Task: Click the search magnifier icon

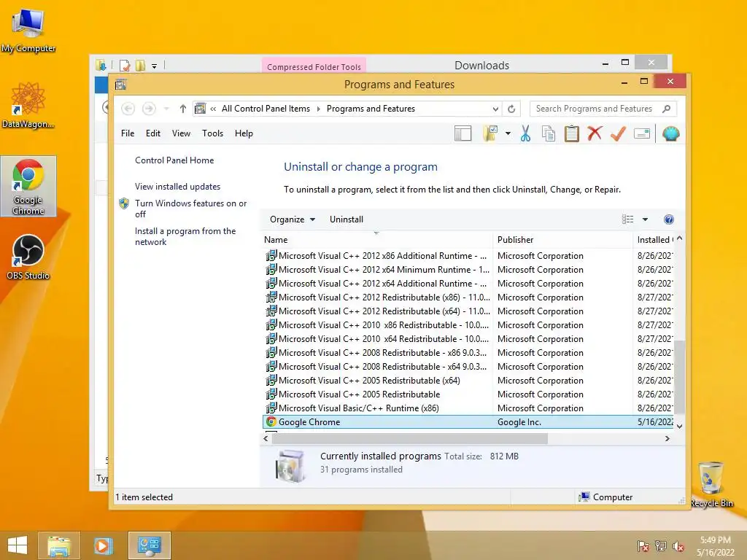Action: click(667, 109)
